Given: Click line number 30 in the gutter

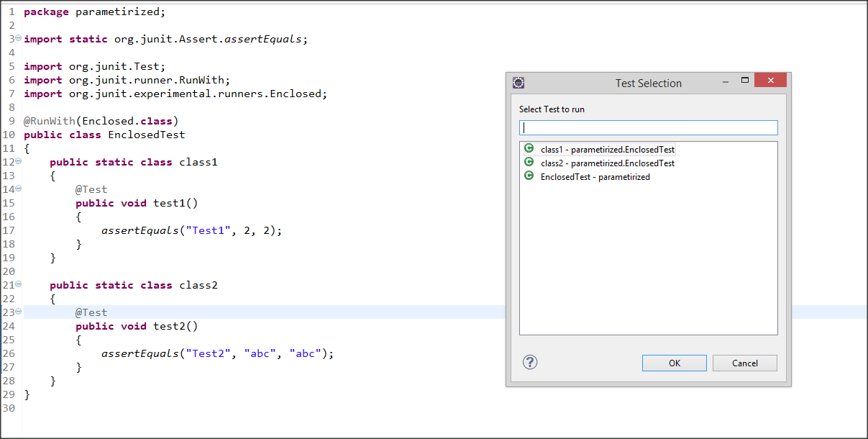Looking at the screenshot, I should click(9, 408).
